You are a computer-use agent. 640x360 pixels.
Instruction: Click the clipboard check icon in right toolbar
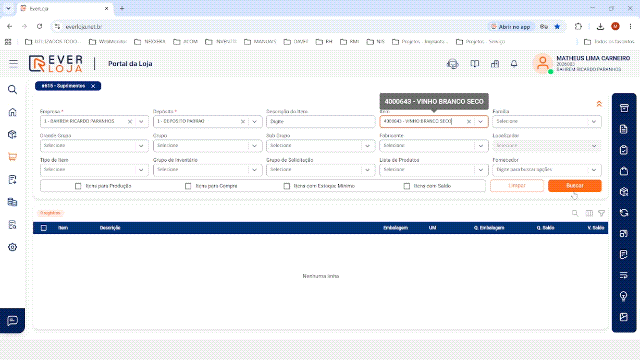click(624, 150)
